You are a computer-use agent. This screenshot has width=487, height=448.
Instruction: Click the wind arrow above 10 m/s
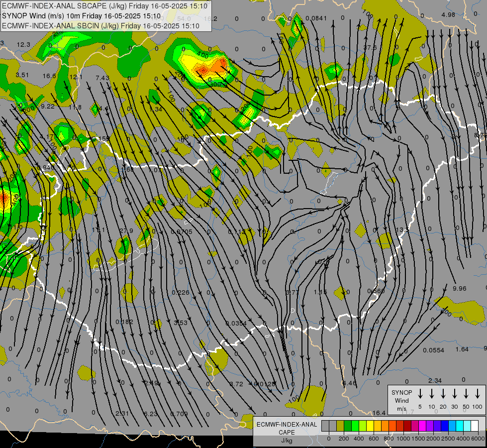432,394
